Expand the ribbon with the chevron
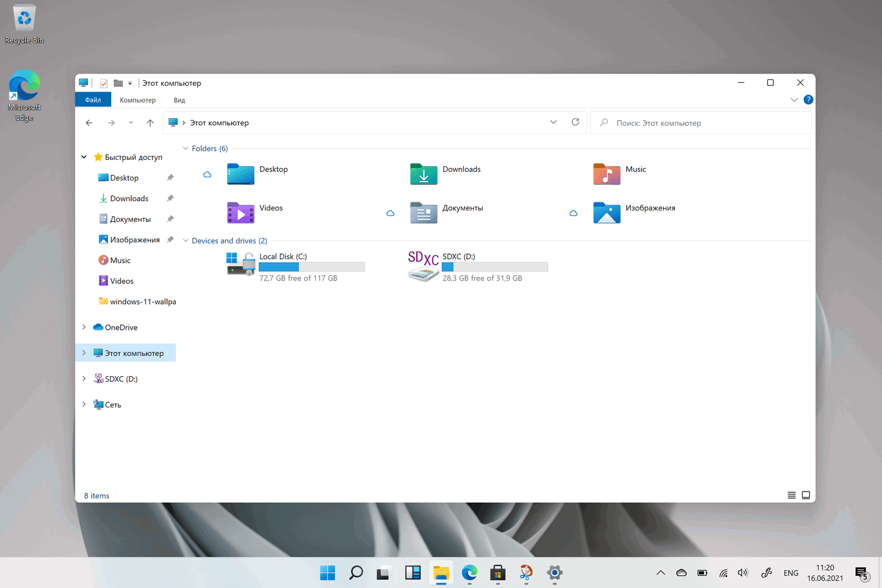Screen dimensions: 882x588 [794, 99]
